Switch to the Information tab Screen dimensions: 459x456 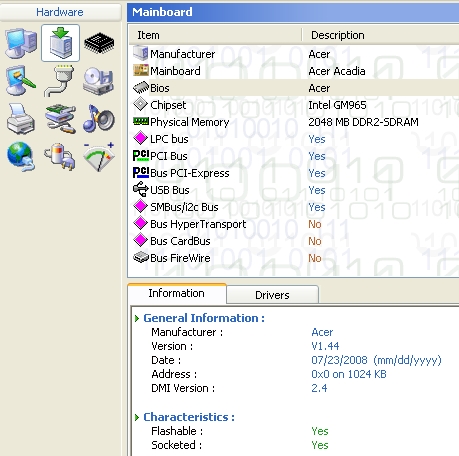click(x=177, y=293)
